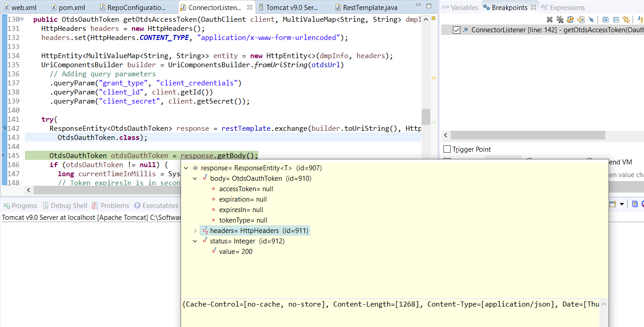This screenshot has width=644, height=327.
Task: Expand the headers= HttpHeaders node
Action: click(195, 230)
